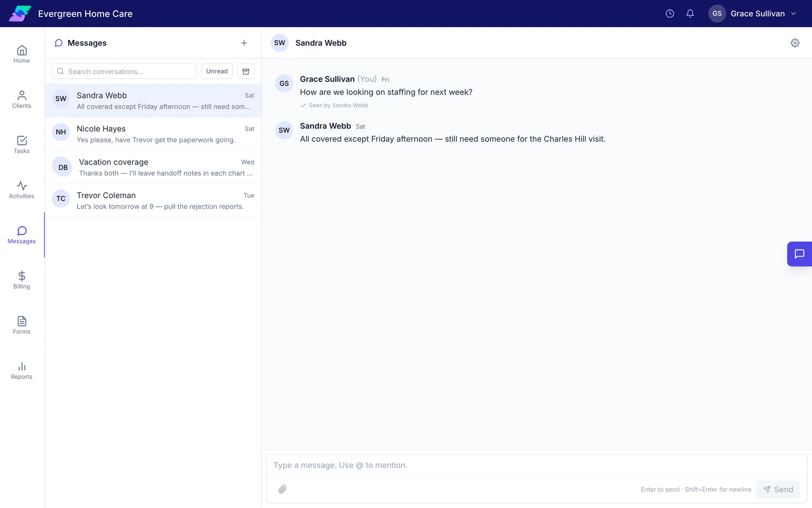
Task: Click the staffing for next week message
Action: (x=386, y=92)
